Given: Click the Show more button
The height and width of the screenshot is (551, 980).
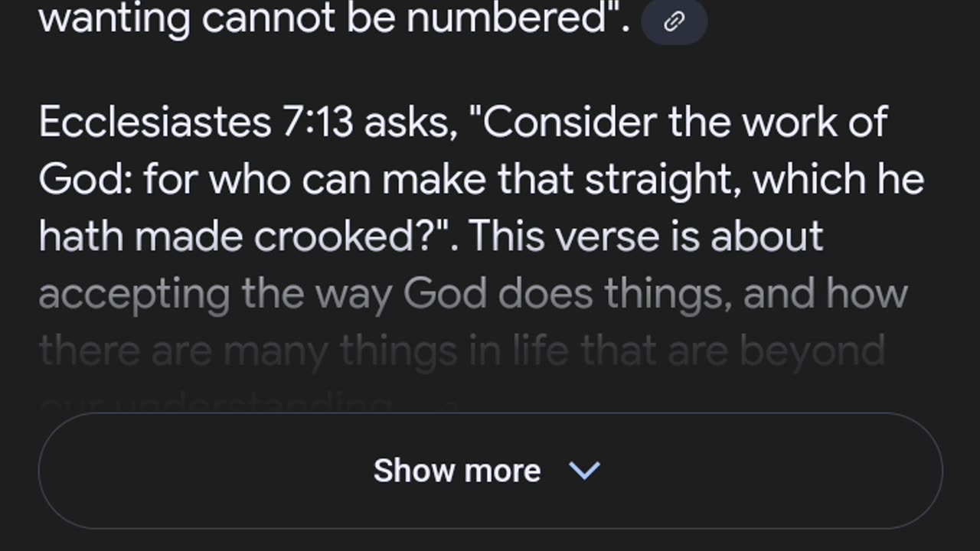Looking at the screenshot, I should tap(490, 471).
